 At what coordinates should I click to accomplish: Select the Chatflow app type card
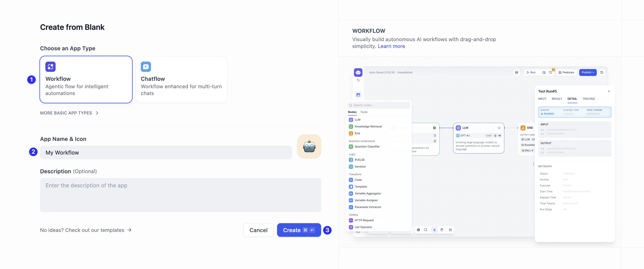click(x=181, y=79)
